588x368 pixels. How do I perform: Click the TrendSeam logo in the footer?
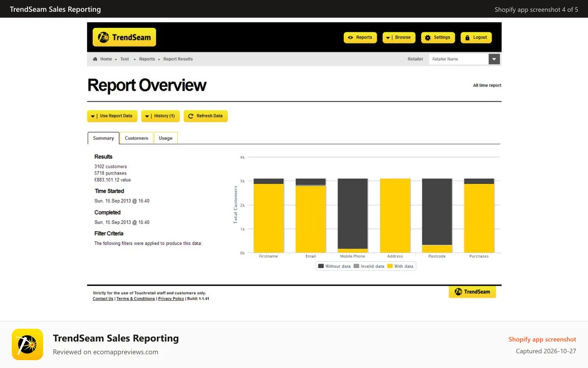pyautogui.click(x=472, y=292)
